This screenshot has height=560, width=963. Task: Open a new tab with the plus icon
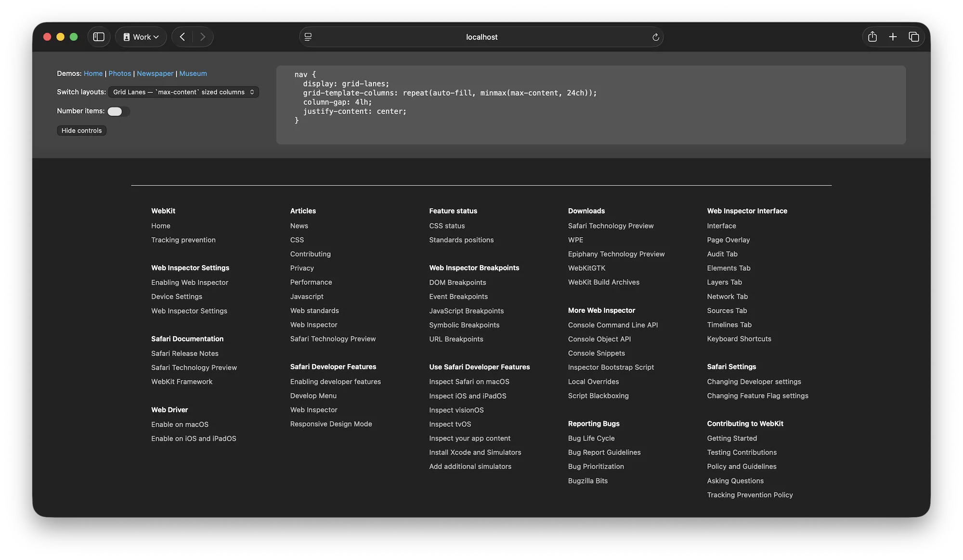893,37
